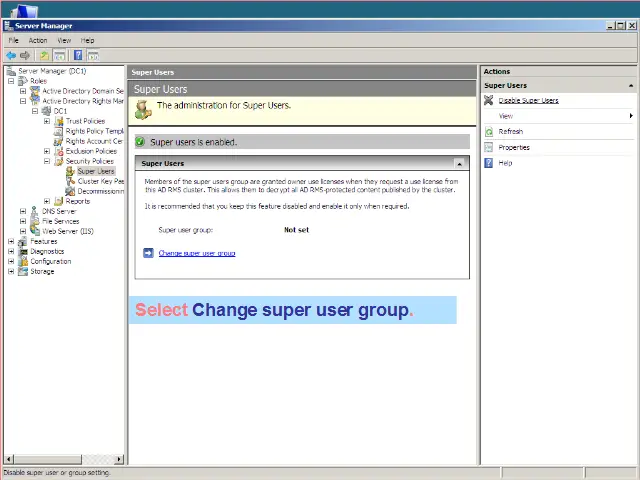The width and height of the screenshot is (640, 480).
Task: Expand the Diagnostics node
Action: pyautogui.click(x=11, y=251)
